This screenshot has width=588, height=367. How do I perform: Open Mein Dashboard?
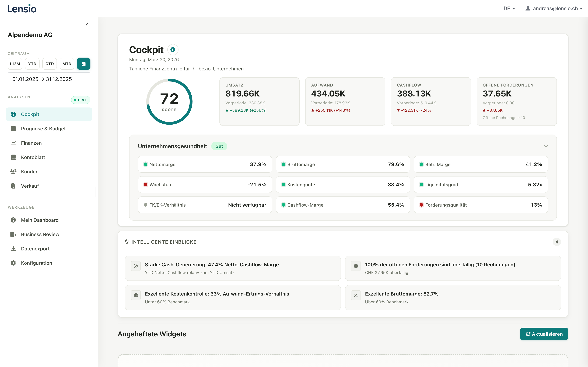click(x=40, y=220)
